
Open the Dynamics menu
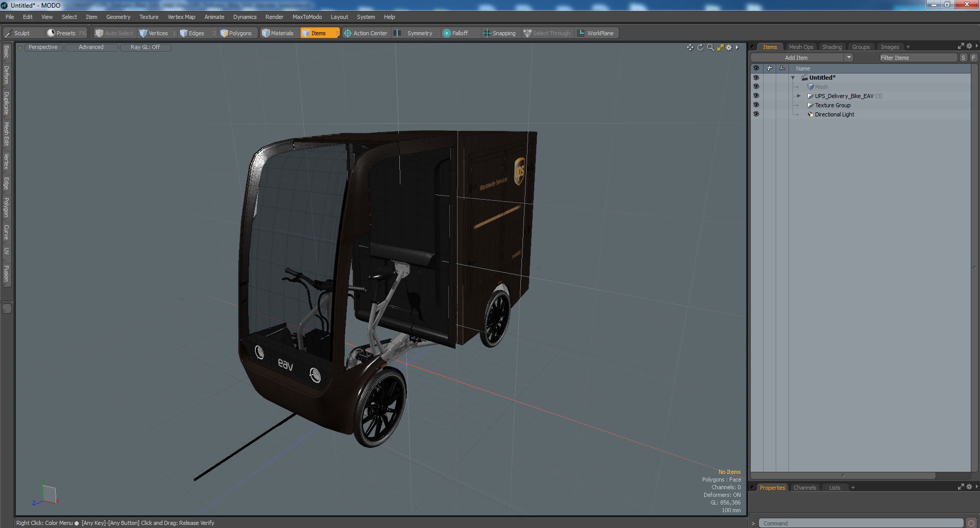tap(245, 17)
